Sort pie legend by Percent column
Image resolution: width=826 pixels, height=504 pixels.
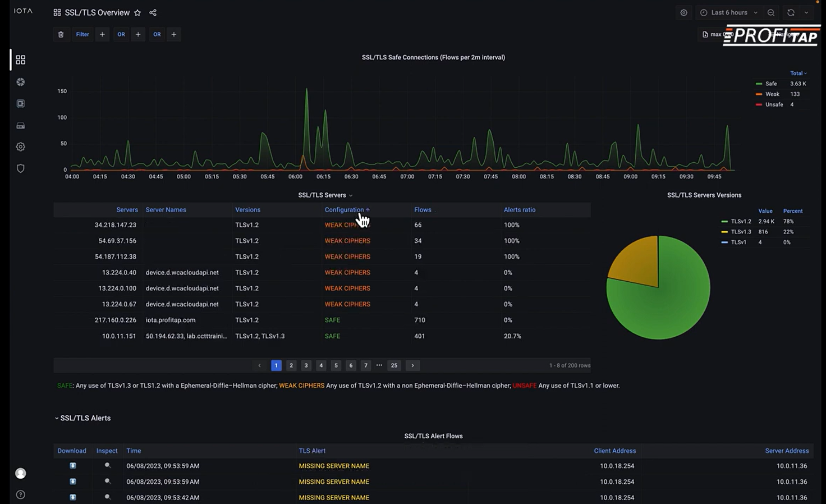coord(793,211)
